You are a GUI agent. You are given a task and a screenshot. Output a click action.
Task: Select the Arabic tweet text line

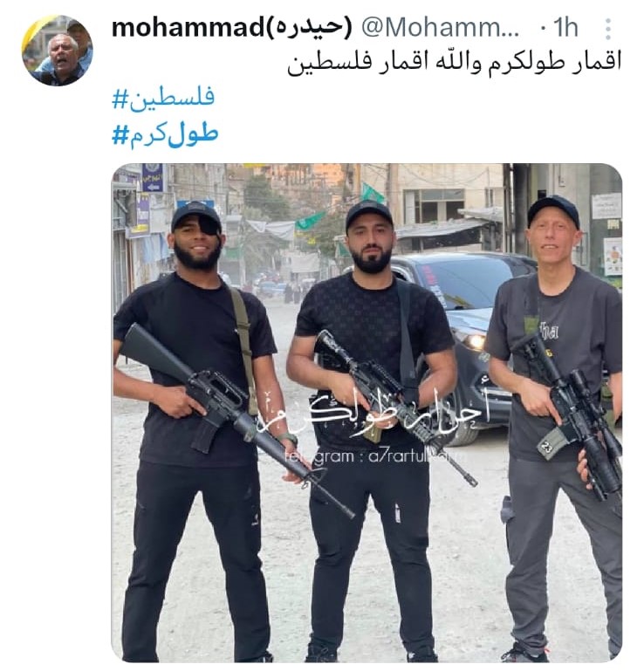(x=454, y=64)
